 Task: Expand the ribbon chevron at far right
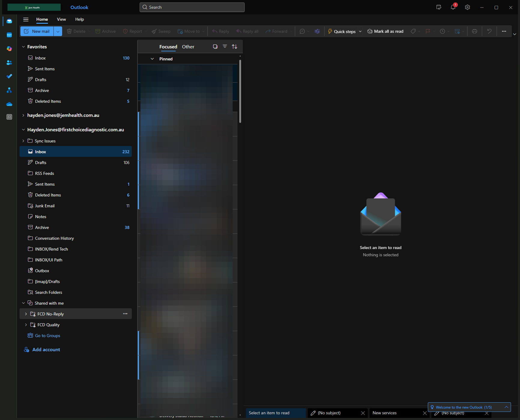tap(515, 34)
